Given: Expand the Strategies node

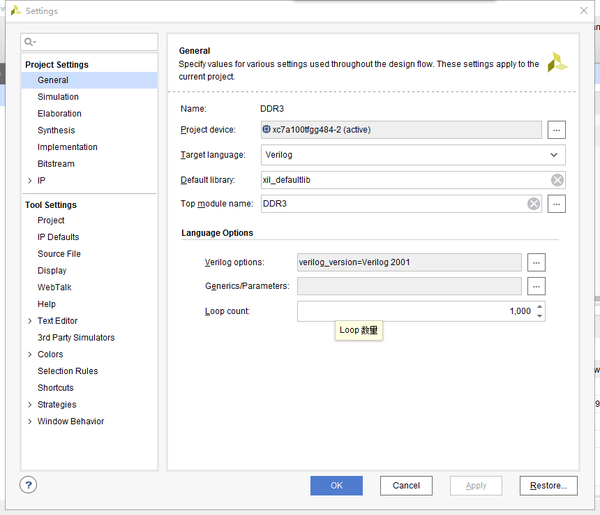Looking at the screenshot, I should click(30, 404).
